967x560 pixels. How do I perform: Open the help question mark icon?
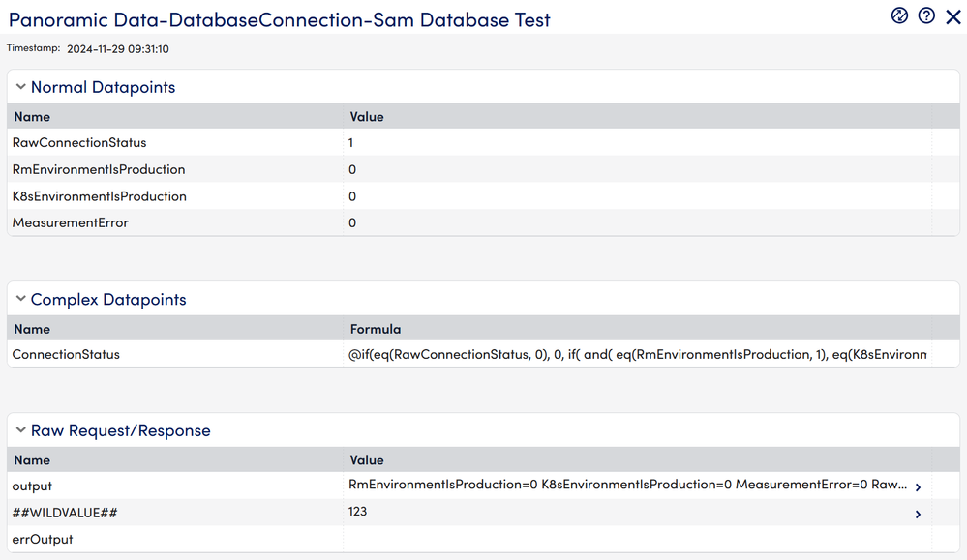pos(926,15)
